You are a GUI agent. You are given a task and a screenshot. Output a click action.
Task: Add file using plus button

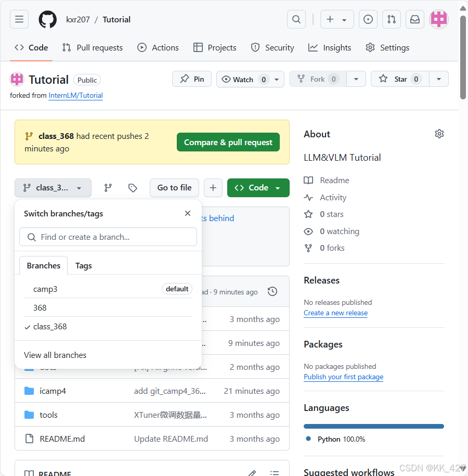pos(213,188)
